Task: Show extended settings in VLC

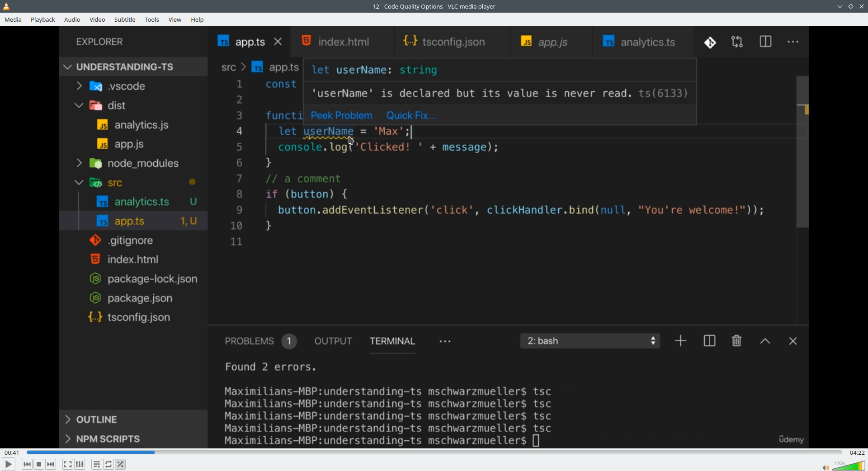Action: (80, 464)
